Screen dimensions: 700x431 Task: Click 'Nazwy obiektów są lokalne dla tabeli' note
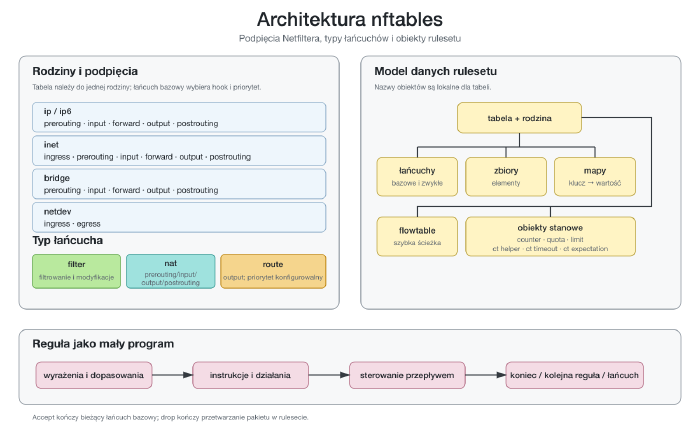tap(433, 87)
